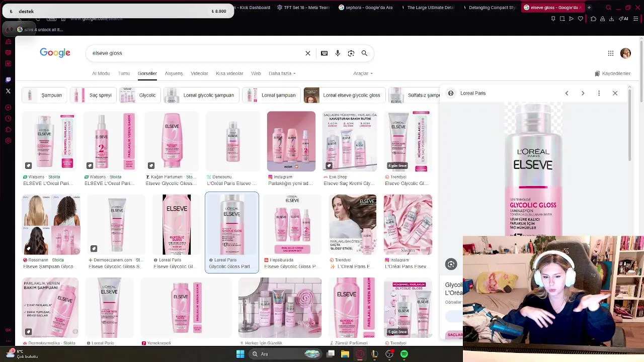Open X from the browser sidebar
Image resolution: width=644 pixels, height=362 pixels.
(x=8, y=91)
